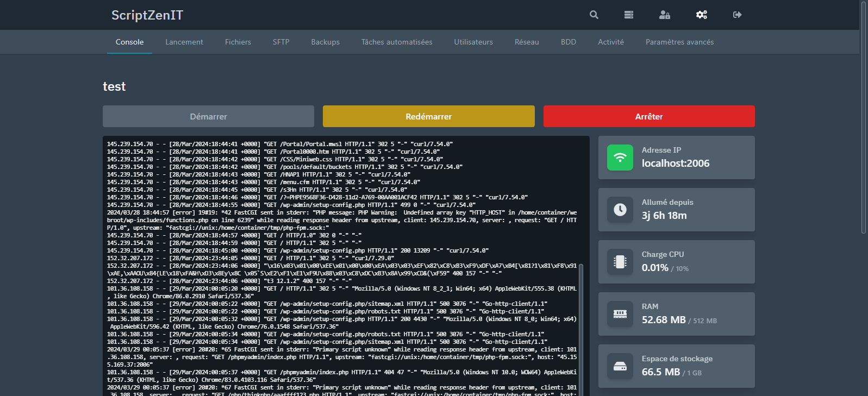Click log line GET /pools/default/buckets

point(285,167)
